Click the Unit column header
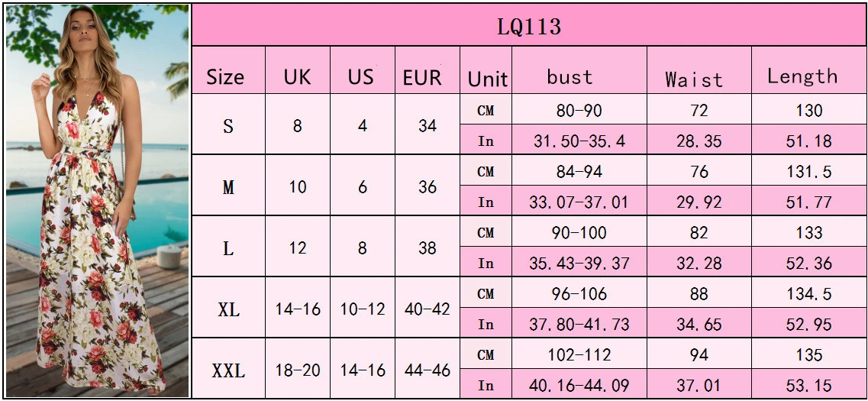868x401 pixels. click(x=487, y=79)
